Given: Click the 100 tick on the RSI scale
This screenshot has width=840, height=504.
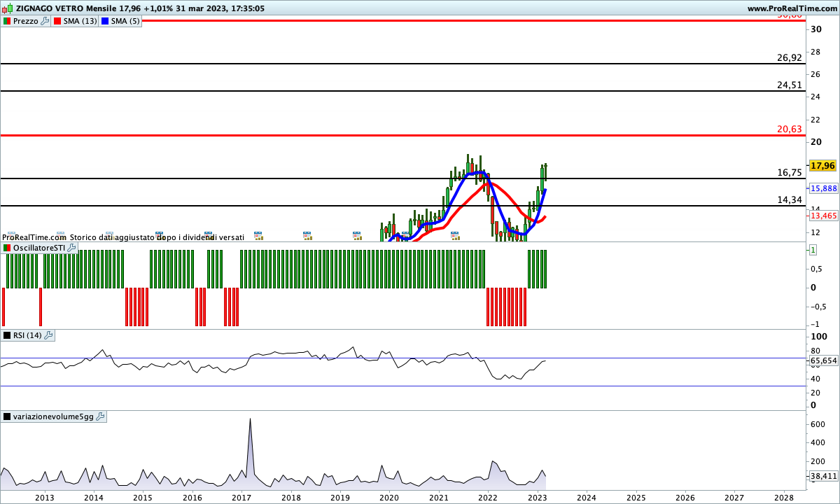Looking at the screenshot, I should 818,337.
